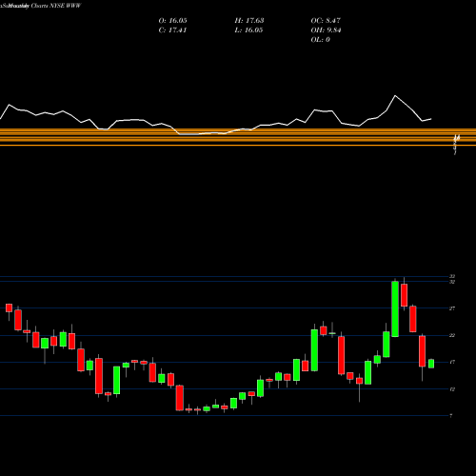Click the OL: 0 reading
The height and width of the screenshot is (476, 476).
click(320, 40)
